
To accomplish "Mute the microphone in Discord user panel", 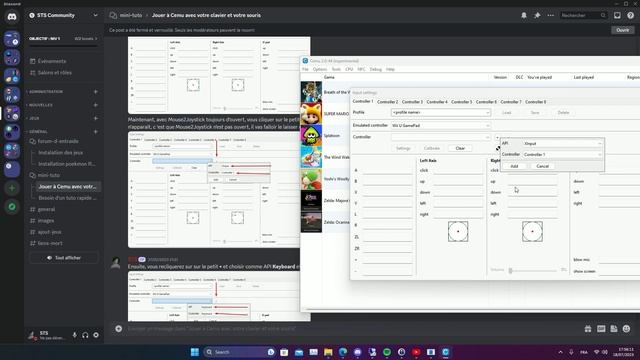I will (74, 335).
